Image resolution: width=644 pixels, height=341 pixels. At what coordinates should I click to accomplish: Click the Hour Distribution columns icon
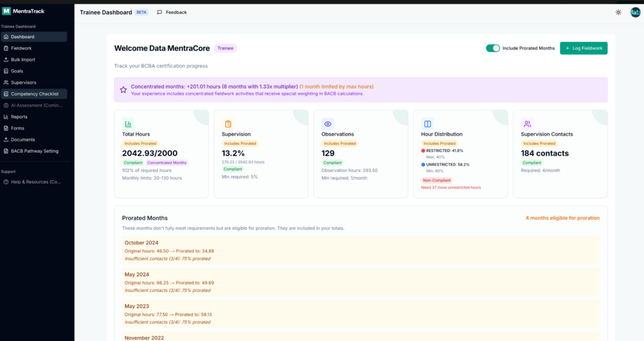click(x=428, y=124)
